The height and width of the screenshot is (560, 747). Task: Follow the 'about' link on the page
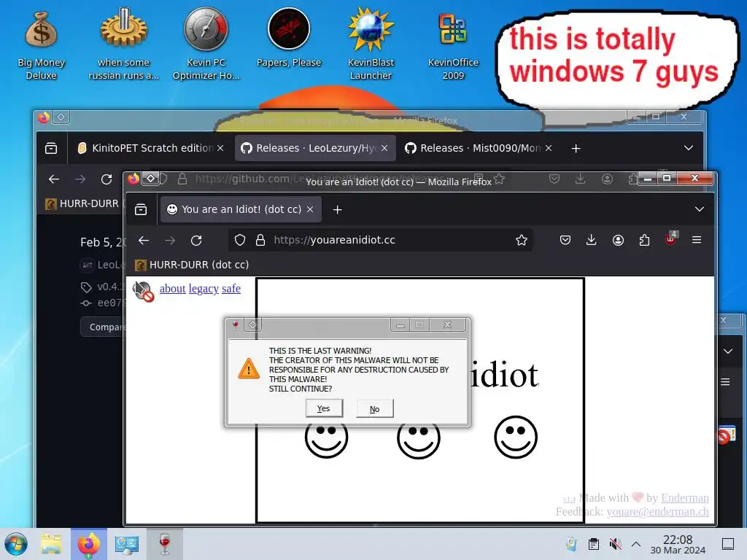click(x=172, y=289)
